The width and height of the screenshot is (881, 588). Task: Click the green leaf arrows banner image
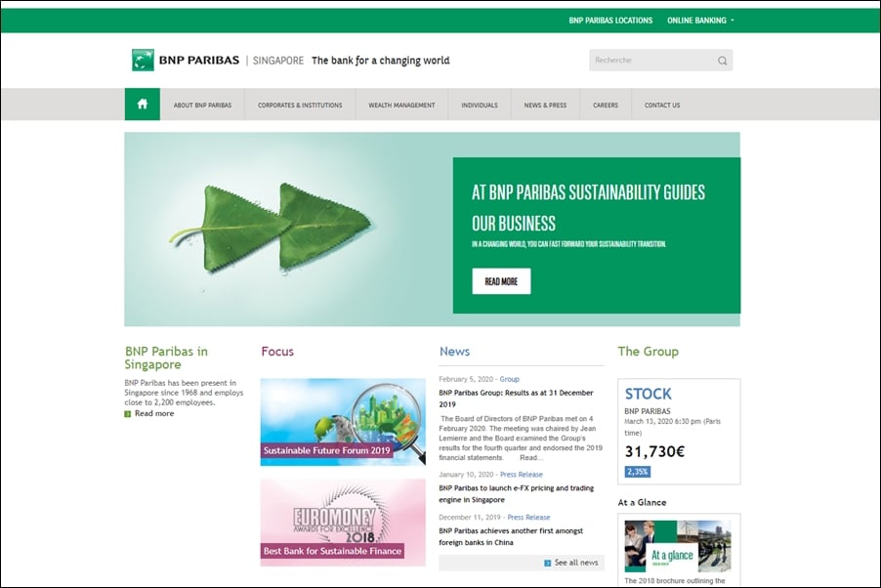click(x=270, y=230)
